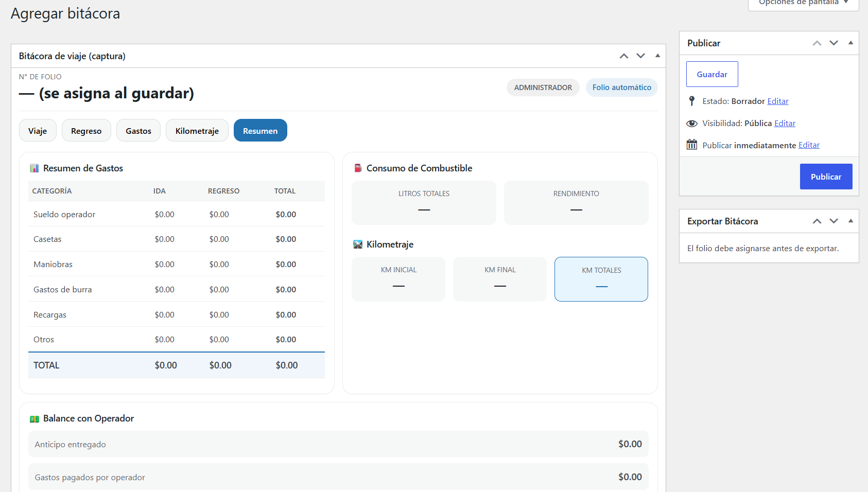Click the TOTAL row label
This screenshot has width=868, height=492.
[x=46, y=365]
